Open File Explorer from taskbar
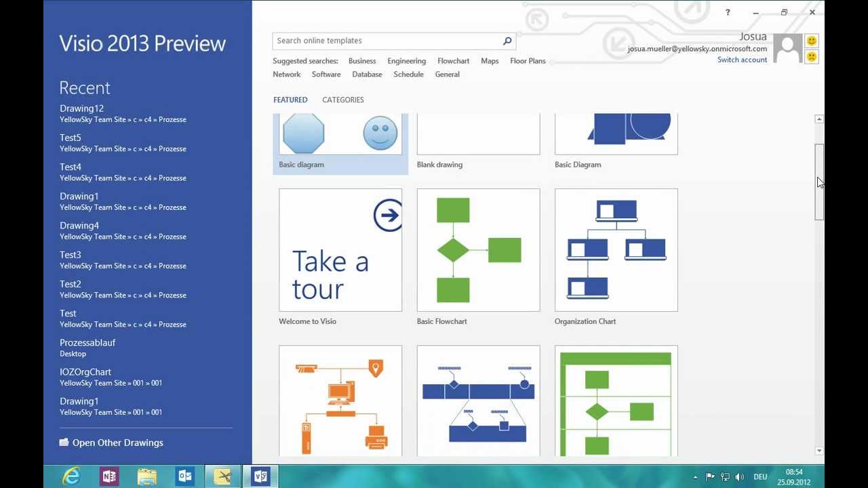This screenshot has height=488, width=868. point(147,476)
